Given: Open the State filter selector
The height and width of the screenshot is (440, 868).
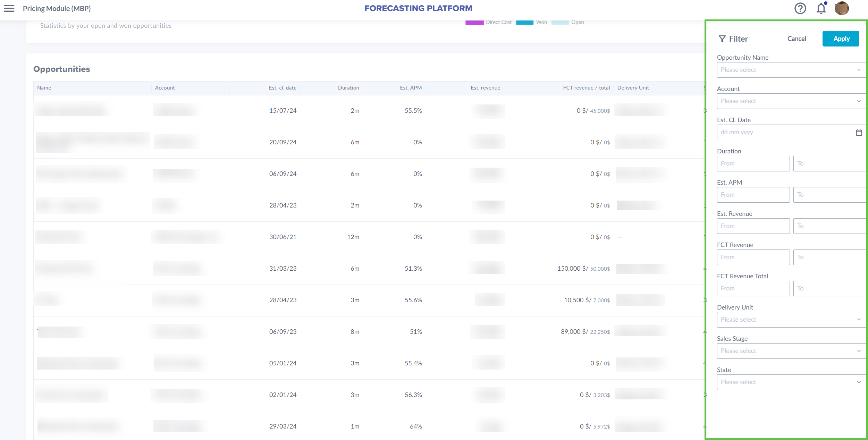Looking at the screenshot, I should point(791,382).
